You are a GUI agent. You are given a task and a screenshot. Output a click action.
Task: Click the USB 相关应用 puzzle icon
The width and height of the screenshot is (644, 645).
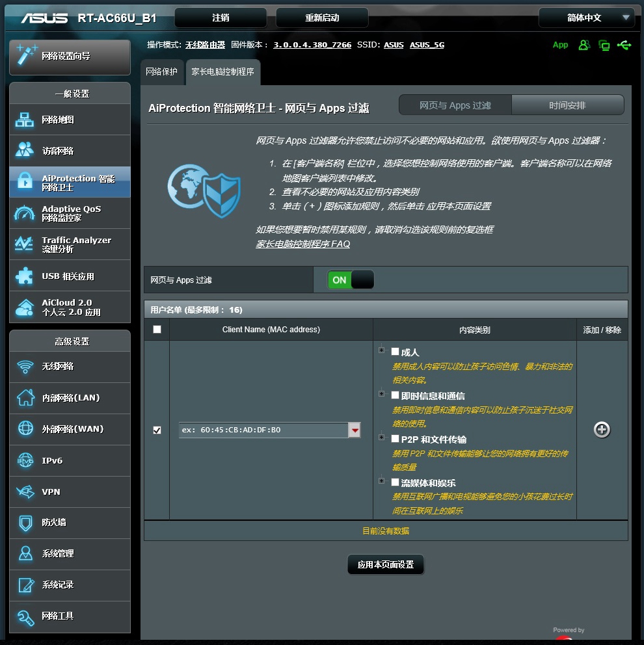[x=25, y=276]
